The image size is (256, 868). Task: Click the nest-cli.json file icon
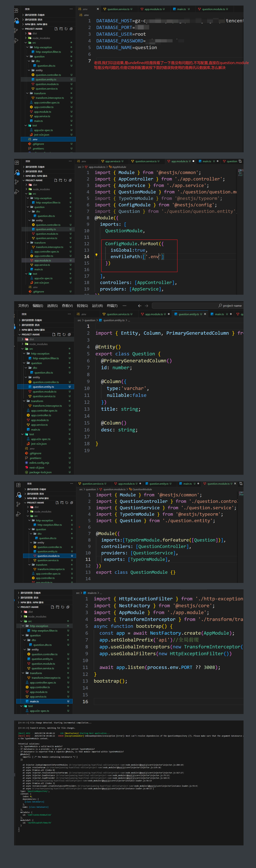pos(27,467)
